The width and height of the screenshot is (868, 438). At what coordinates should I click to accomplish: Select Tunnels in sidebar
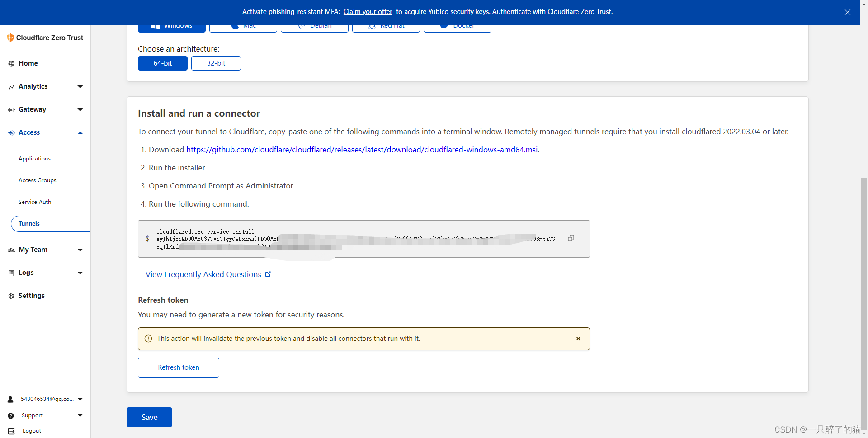click(x=51, y=224)
